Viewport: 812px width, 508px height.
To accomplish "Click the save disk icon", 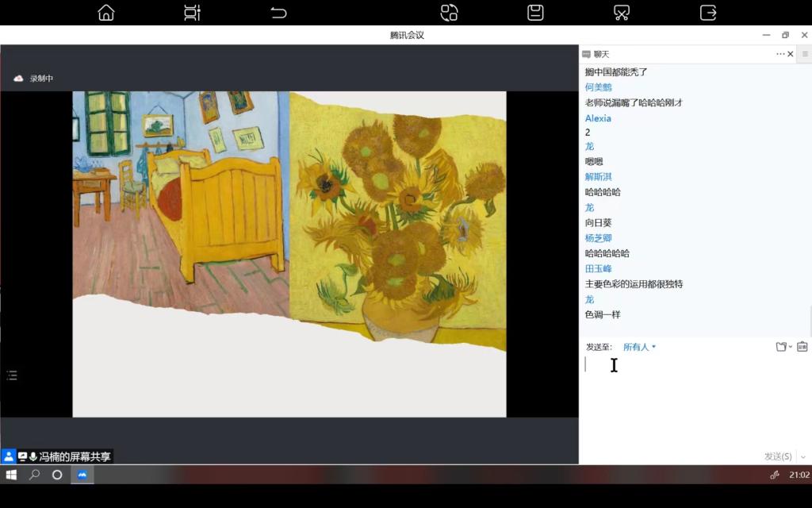I will [535, 13].
